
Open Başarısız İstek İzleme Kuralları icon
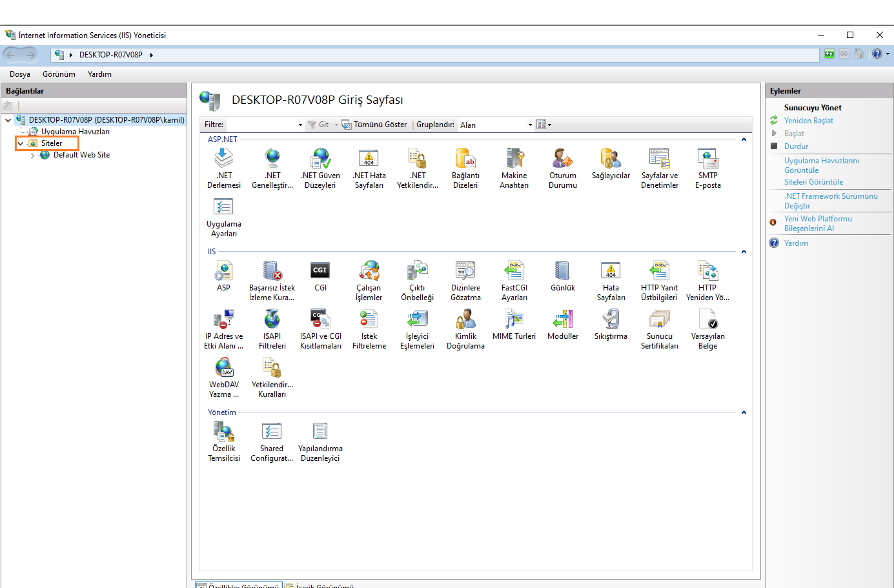[x=272, y=270]
